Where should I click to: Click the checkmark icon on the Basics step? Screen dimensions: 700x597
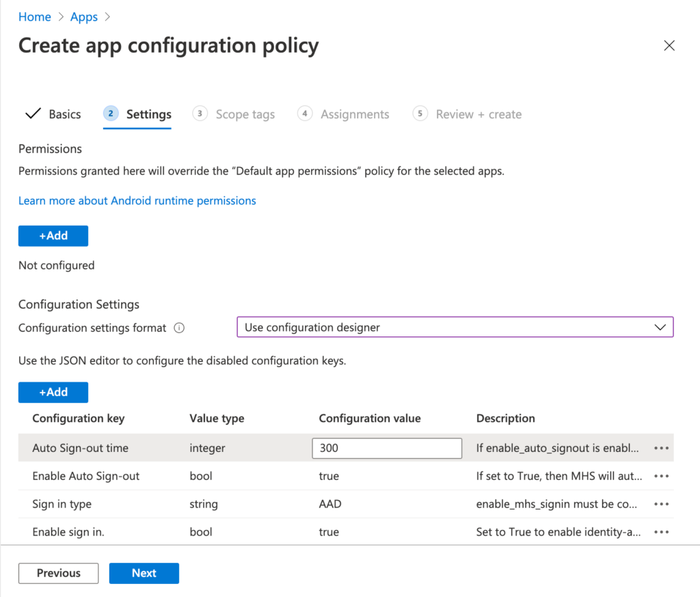coord(32,114)
